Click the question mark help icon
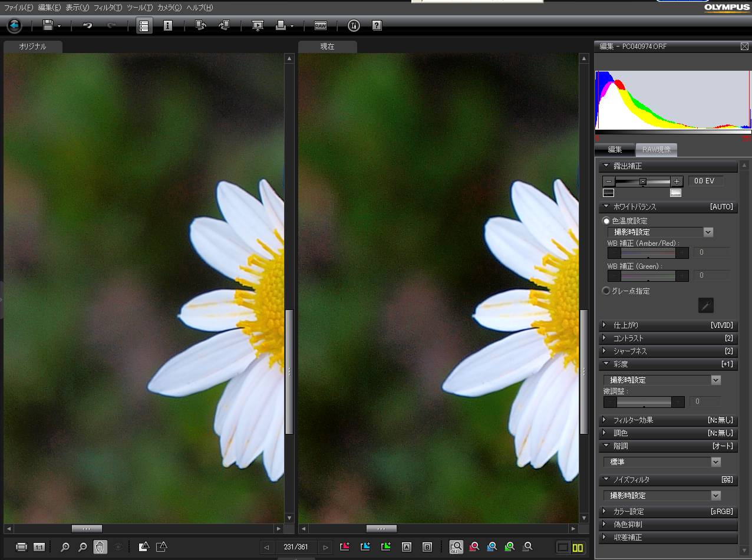752x560 pixels. 377,25
